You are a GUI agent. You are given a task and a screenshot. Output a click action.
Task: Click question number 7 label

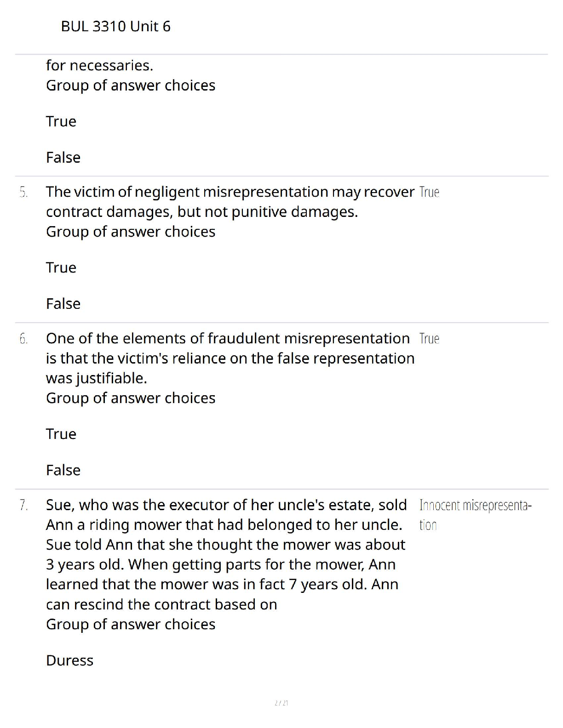[x=23, y=506]
